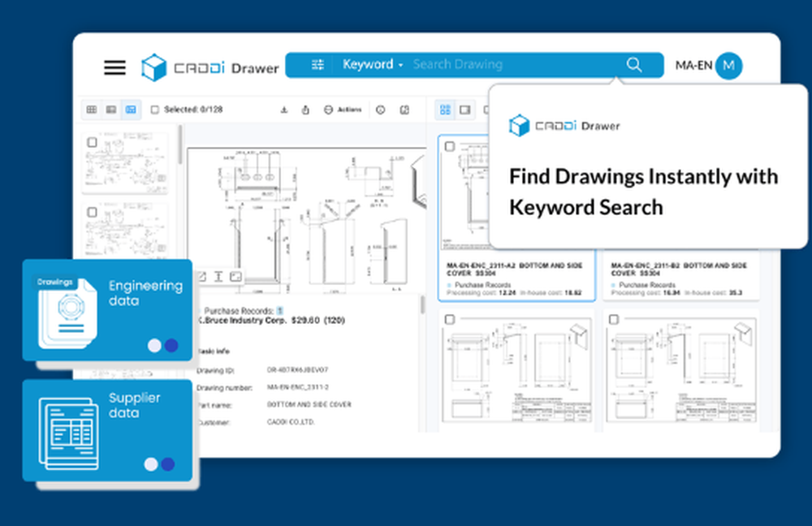Image resolution: width=812 pixels, height=526 pixels.
Task: Select the highlighted detail split view icon
Action: tap(131, 110)
